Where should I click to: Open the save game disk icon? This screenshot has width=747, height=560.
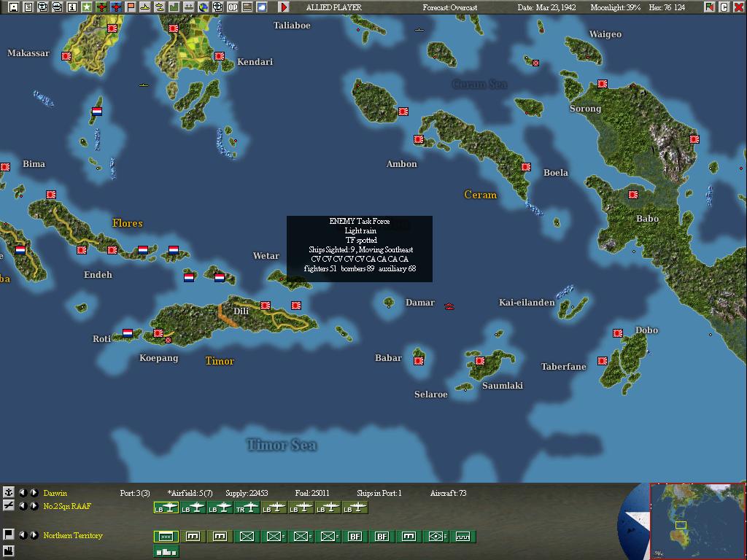14,7
